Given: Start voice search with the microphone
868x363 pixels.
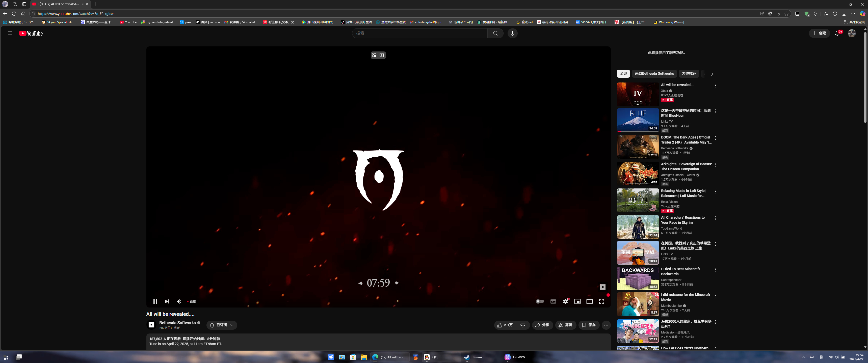Looking at the screenshot, I should click(512, 33).
